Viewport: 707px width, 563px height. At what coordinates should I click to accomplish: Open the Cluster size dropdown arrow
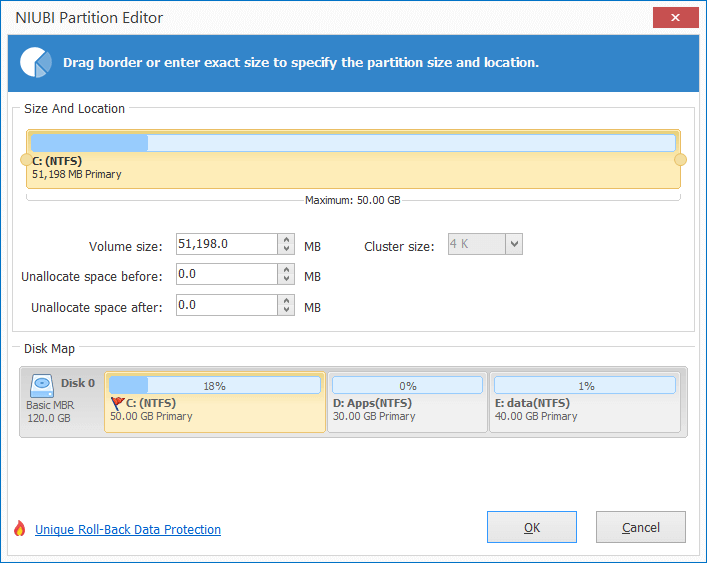pyautogui.click(x=514, y=244)
